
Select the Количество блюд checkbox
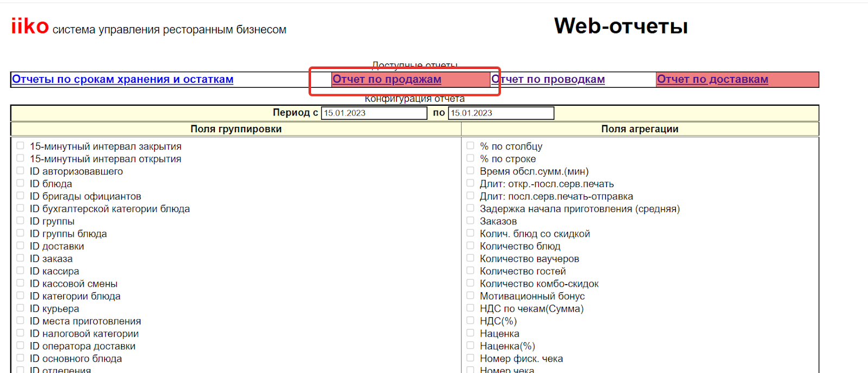click(x=470, y=246)
